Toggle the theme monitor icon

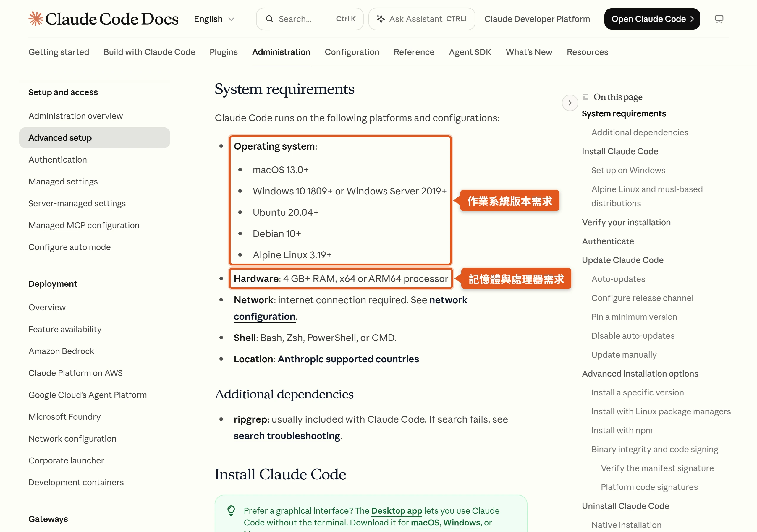click(x=719, y=19)
